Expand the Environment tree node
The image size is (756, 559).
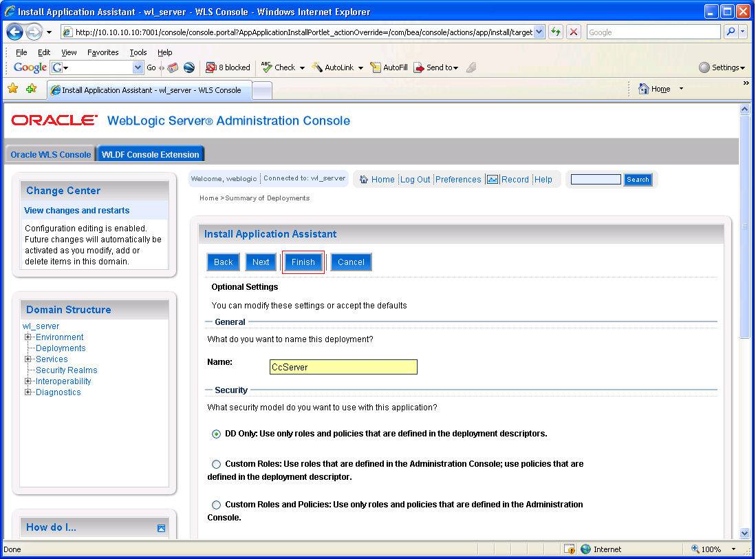(x=28, y=337)
